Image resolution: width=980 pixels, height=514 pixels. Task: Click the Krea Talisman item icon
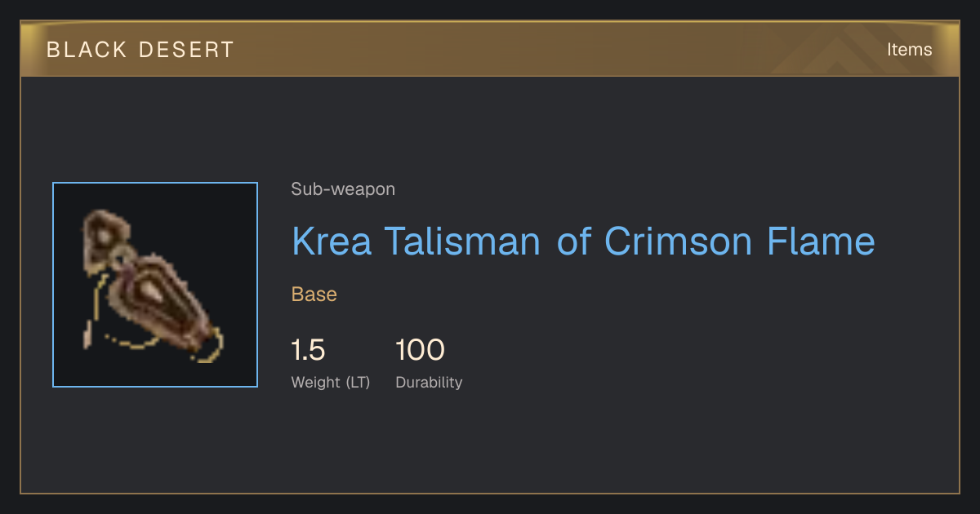point(154,285)
